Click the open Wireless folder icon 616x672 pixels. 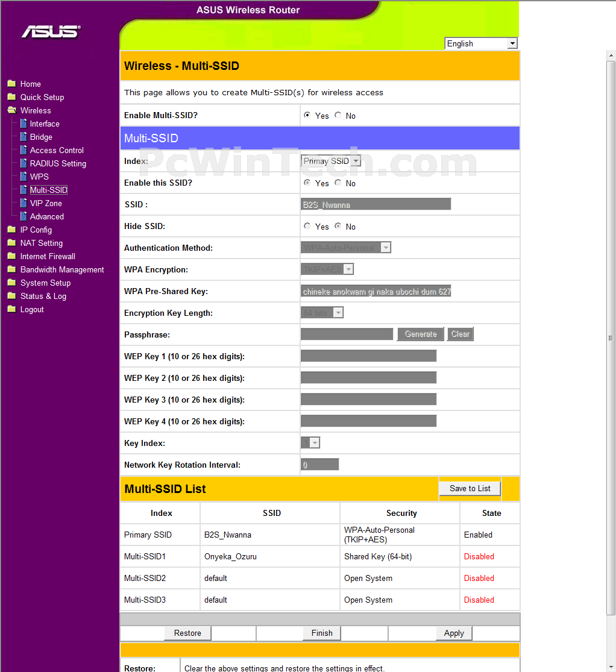coord(12,110)
